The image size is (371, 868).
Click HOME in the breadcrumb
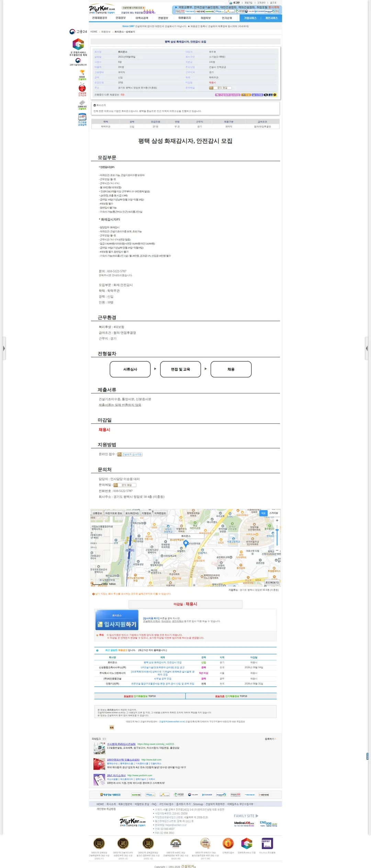94,32
